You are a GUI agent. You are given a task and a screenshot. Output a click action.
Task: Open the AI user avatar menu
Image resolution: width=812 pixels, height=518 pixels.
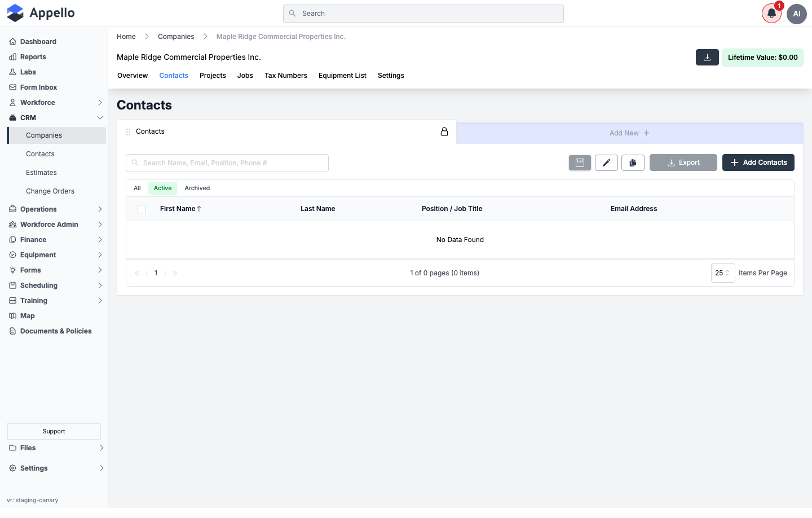(x=797, y=14)
